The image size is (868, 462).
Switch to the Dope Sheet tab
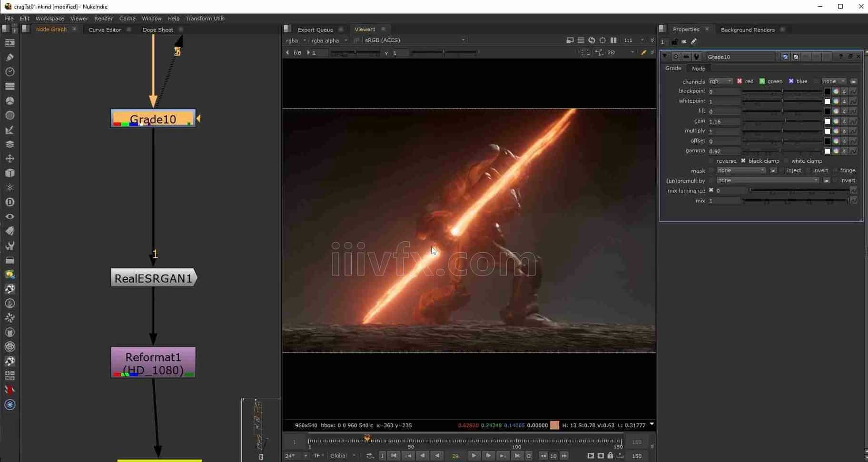pos(158,29)
